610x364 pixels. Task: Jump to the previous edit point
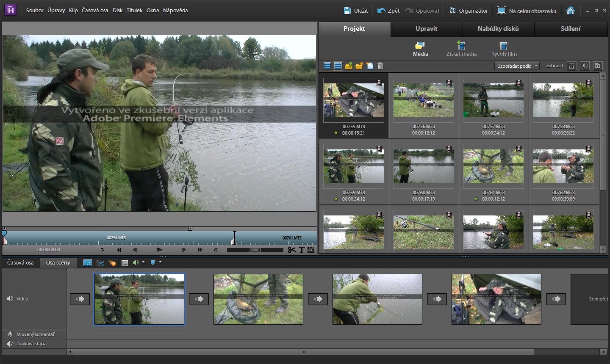[x=103, y=250]
